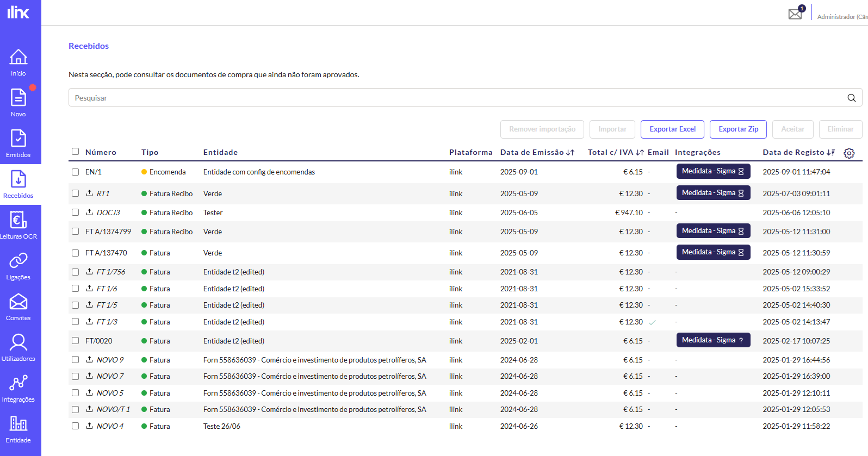Viewport: 868px width, 456px height.
Task: Sort by Data de Emissão column
Action: tap(570, 153)
